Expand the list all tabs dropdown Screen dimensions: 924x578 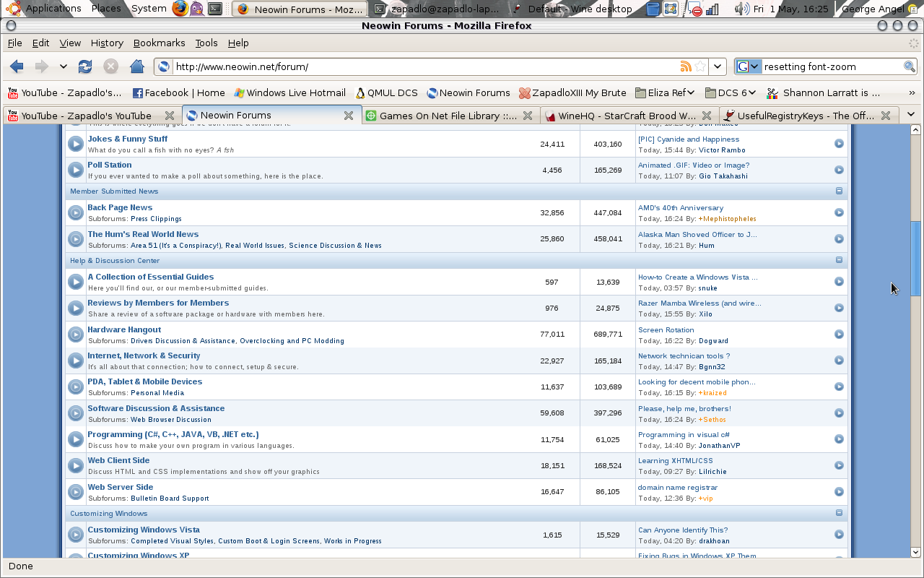(x=910, y=114)
